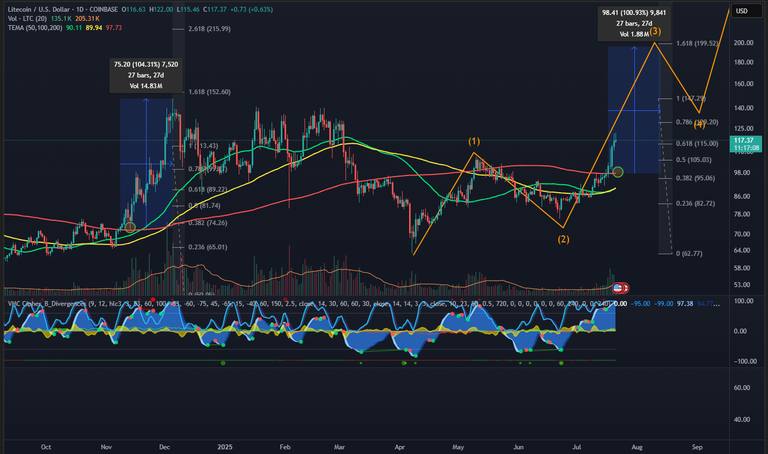Click the 86.00 price scale label
Screen dimensions: 768x454
742,196
